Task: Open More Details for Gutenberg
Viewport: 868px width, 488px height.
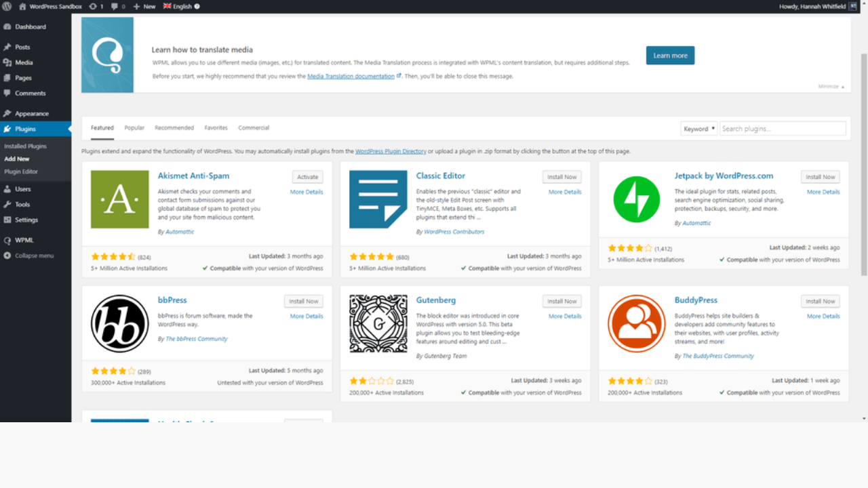Action: (x=565, y=316)
